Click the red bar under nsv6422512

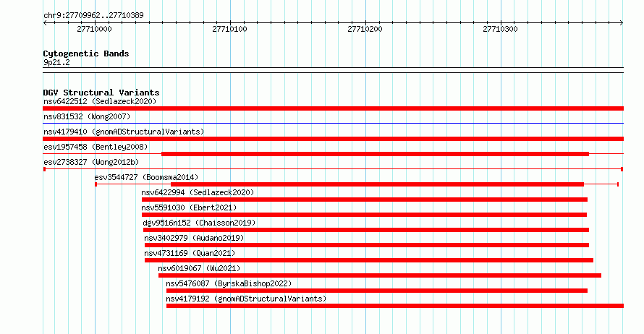(333, 108)
